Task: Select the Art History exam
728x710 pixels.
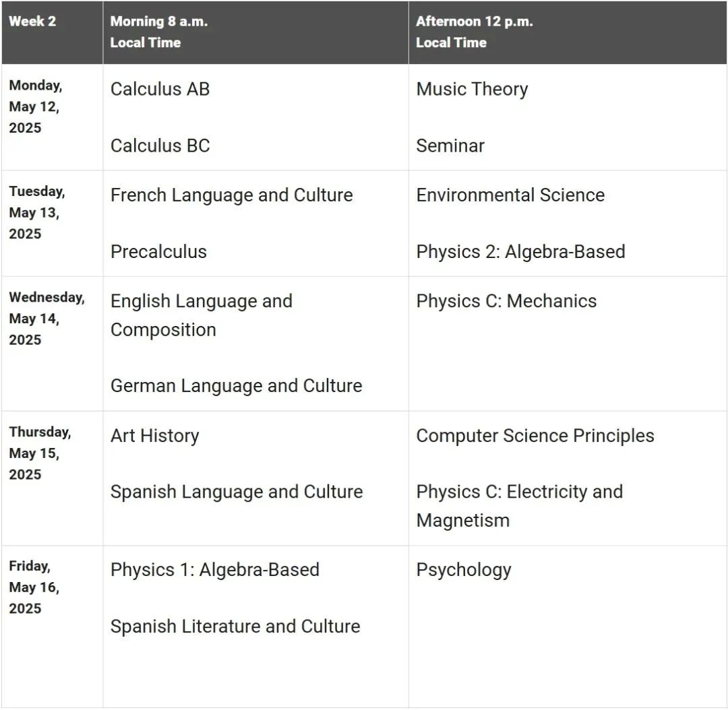Action: (154, 436)
